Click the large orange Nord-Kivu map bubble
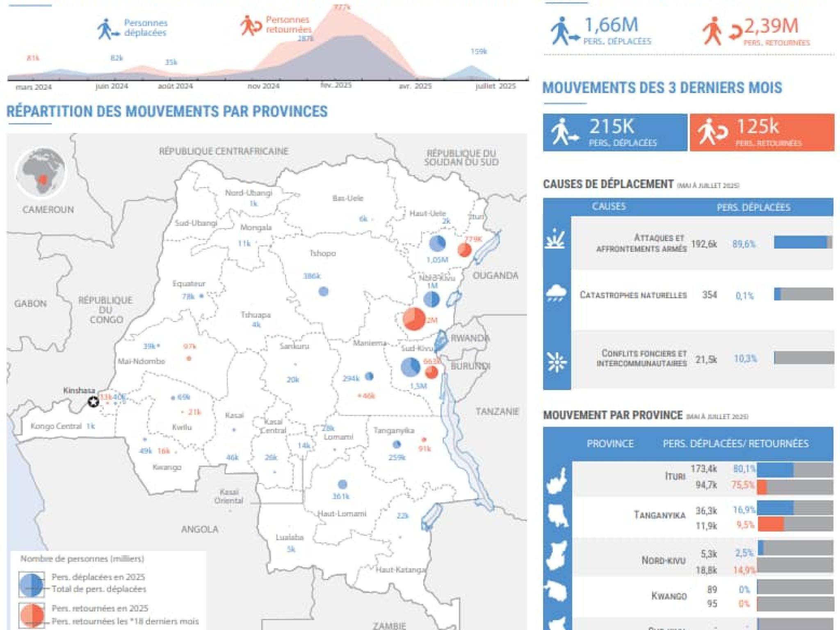Screen dimensions: 840x630 414,319
